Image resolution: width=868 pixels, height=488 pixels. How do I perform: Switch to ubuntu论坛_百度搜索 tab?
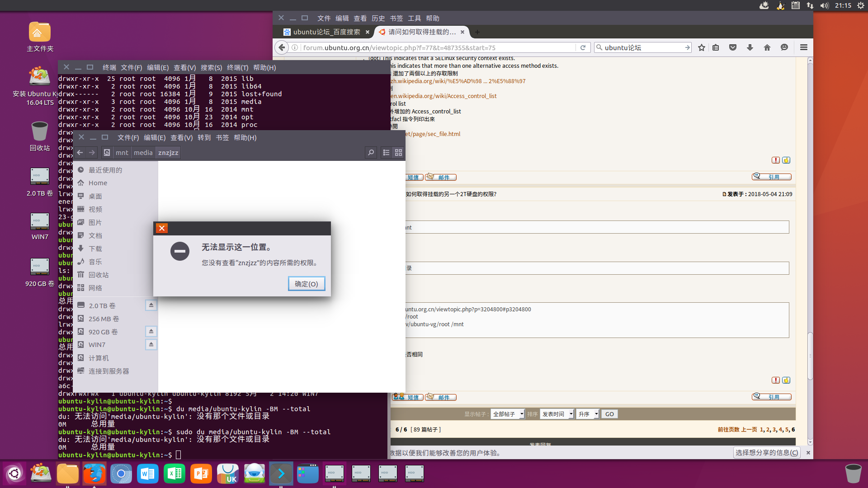click(326, 32)
